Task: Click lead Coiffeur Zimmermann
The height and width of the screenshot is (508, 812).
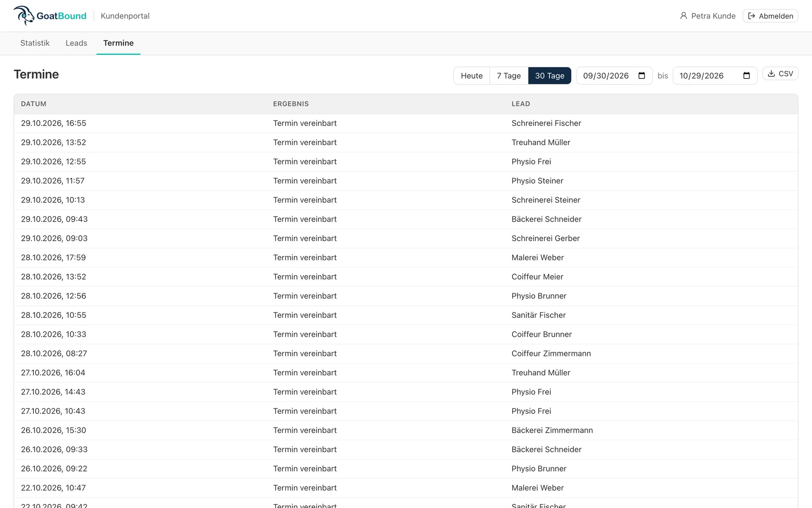Action: point(551,354)
